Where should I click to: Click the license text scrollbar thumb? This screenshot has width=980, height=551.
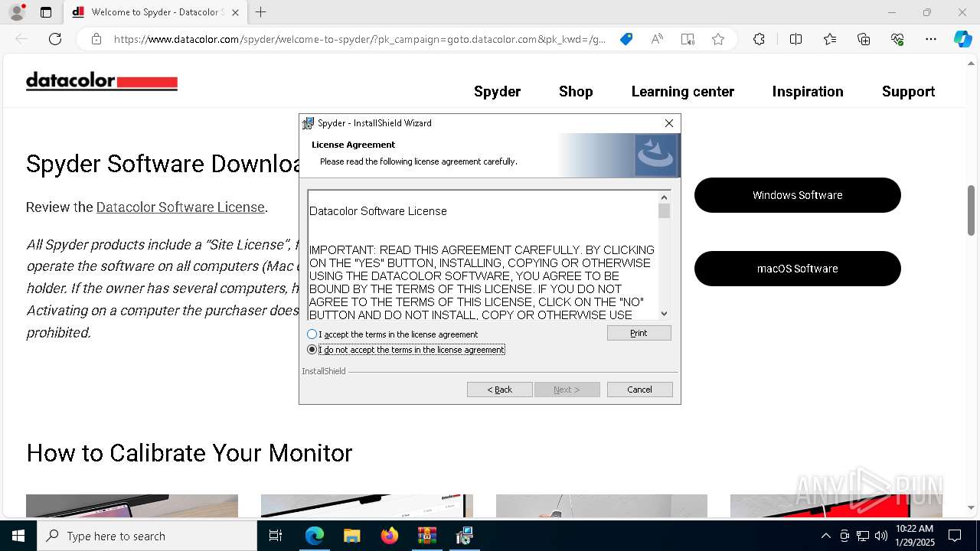click(x=664, y=211)
